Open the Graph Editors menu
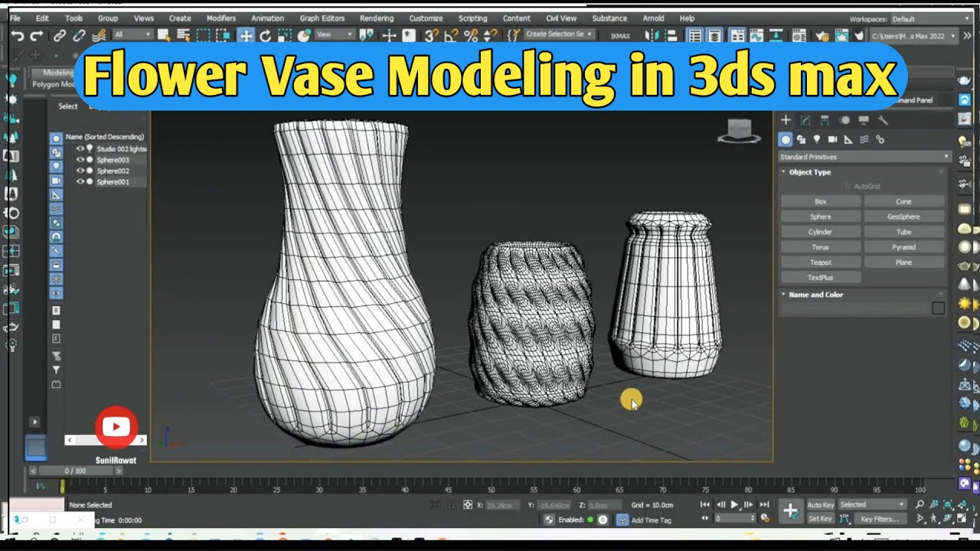 click(321, 18)
